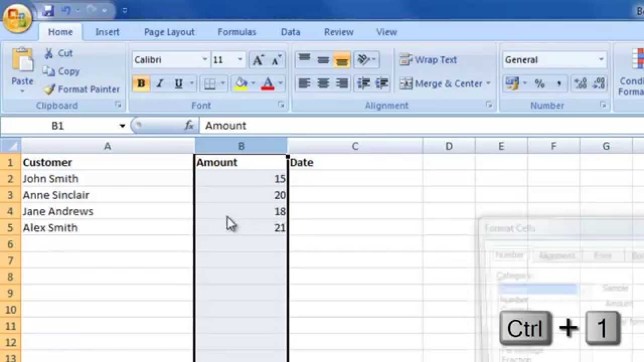
Task: Click the Name Box showing B1
Action: (59, 126)
